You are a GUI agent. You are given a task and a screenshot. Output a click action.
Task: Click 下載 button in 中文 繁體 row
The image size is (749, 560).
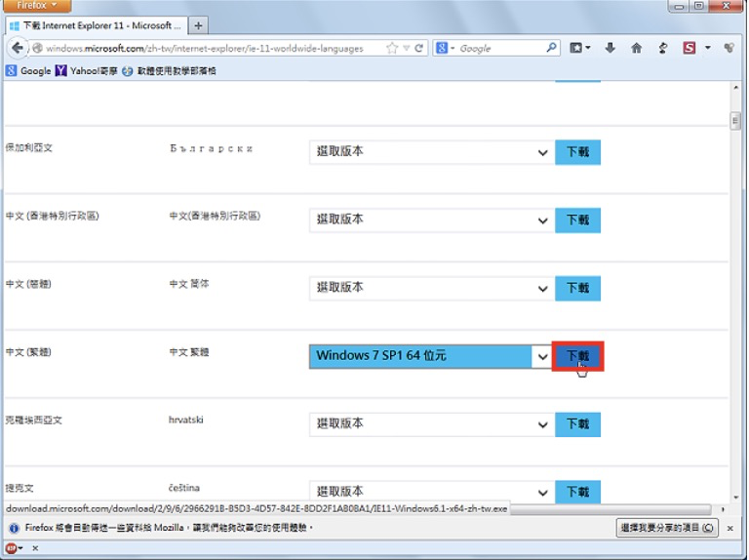coord(577,356)
